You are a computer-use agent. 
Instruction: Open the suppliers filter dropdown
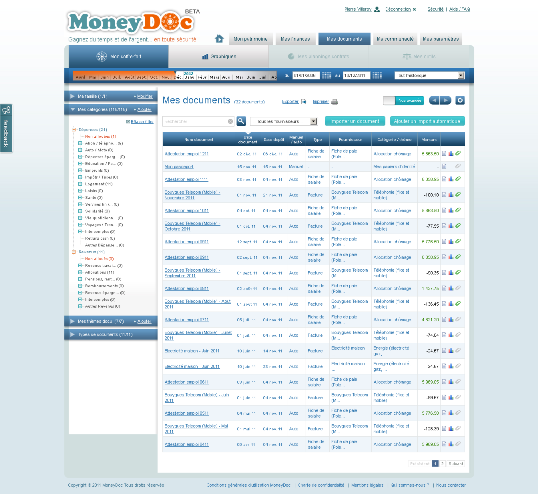pyautogui.click(x=284, y=121)
